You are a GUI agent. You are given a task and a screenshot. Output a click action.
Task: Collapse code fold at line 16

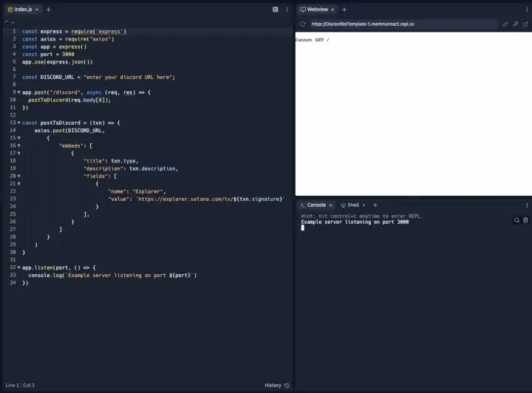[x=19, y=146]
